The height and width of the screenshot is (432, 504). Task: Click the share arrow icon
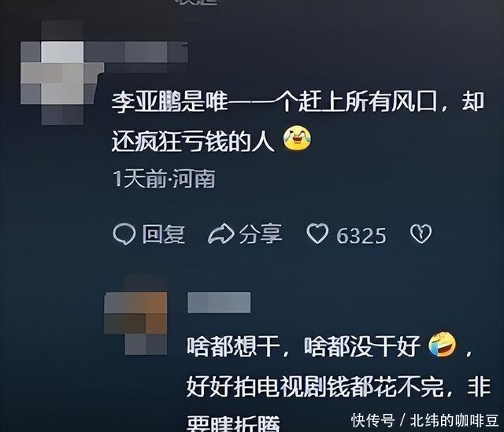pyautogui.click(x=221, y=234)
